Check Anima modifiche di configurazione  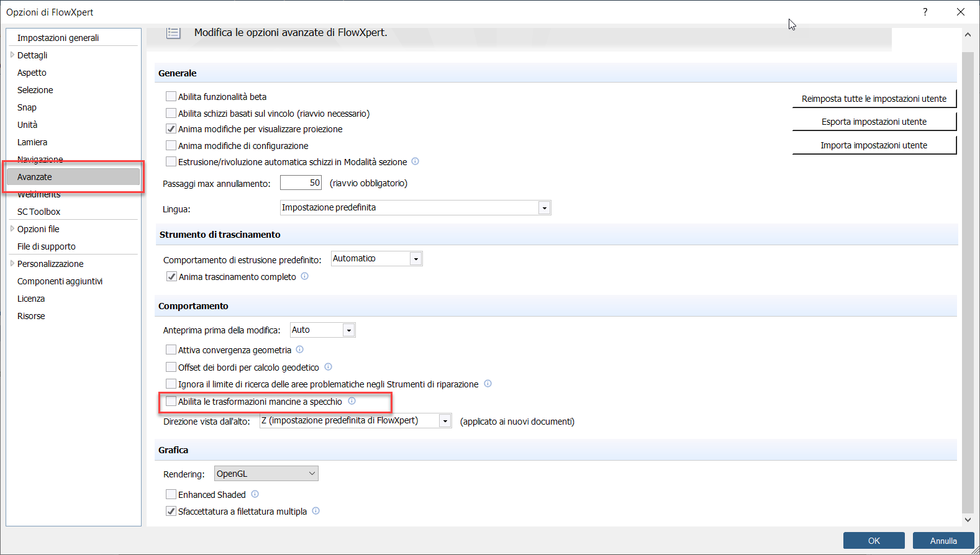coord(171,145)
